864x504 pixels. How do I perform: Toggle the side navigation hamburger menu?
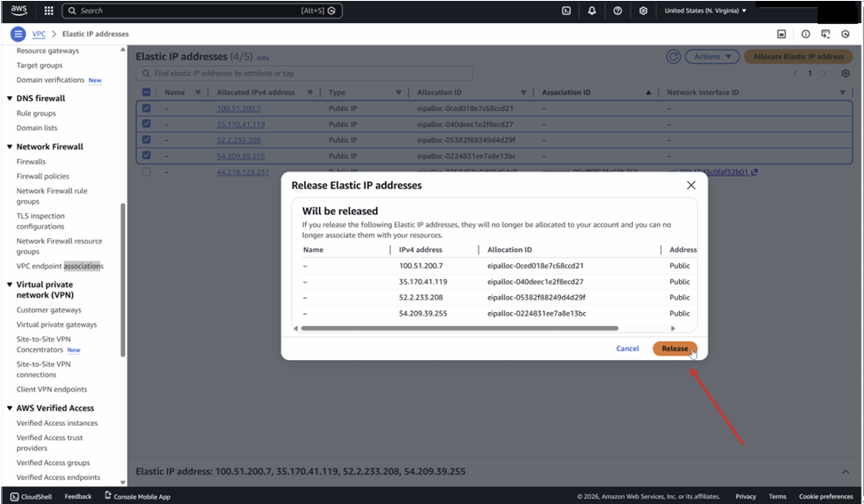[18, 34]
